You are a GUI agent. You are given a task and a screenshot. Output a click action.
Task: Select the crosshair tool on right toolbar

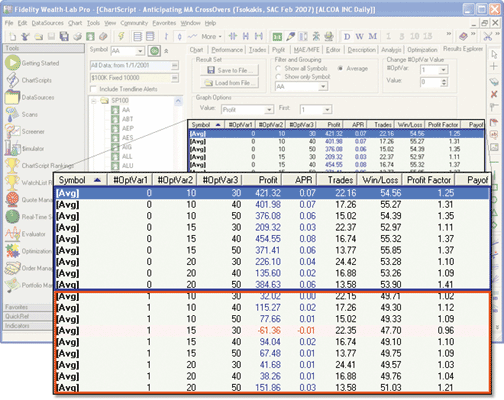(x=494, y=66)
